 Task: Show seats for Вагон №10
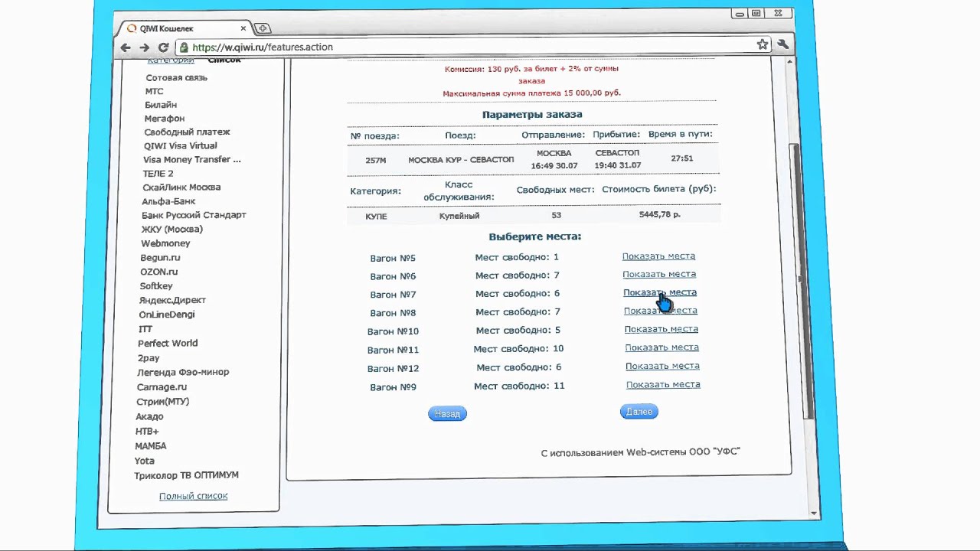661,329
